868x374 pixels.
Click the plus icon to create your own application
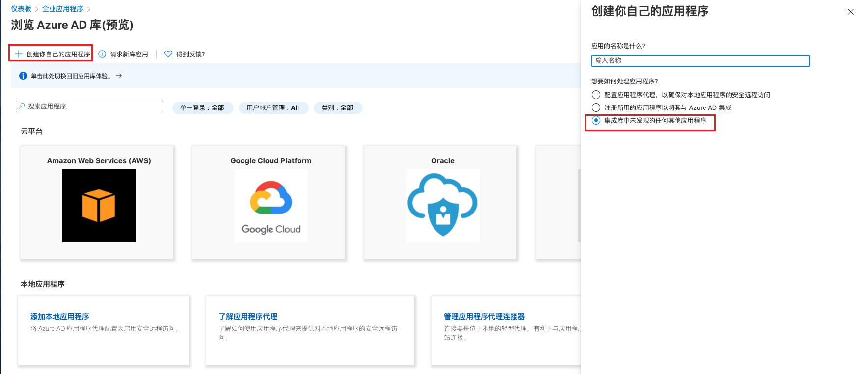19,54
